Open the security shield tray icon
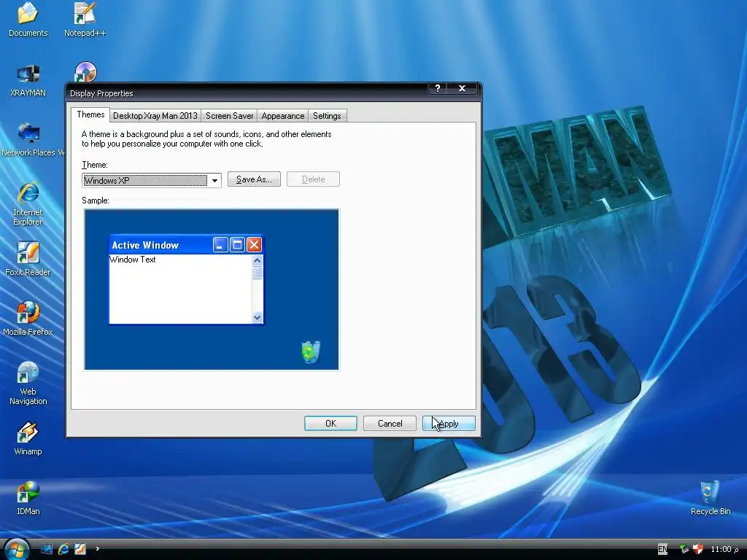 click(x=698, y=549)
